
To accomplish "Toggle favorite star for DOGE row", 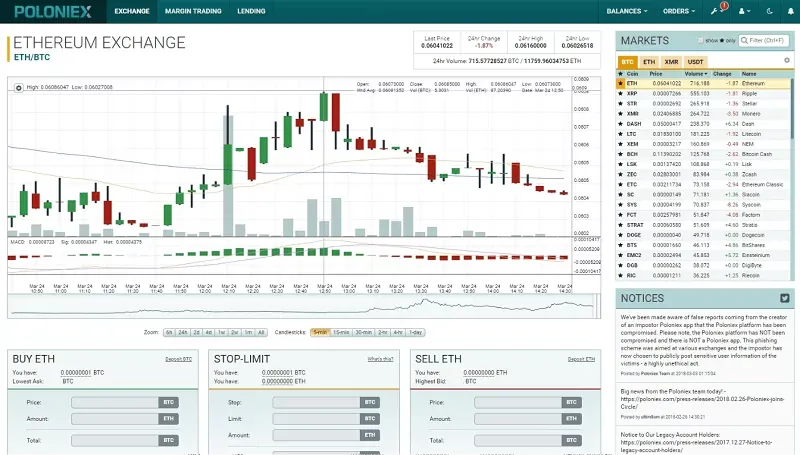I will (x=620, y=235).
